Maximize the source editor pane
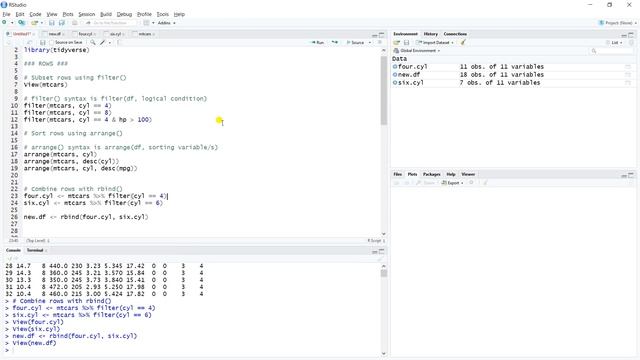Screen dimensions: 640x360 click(x=382, y=35)
